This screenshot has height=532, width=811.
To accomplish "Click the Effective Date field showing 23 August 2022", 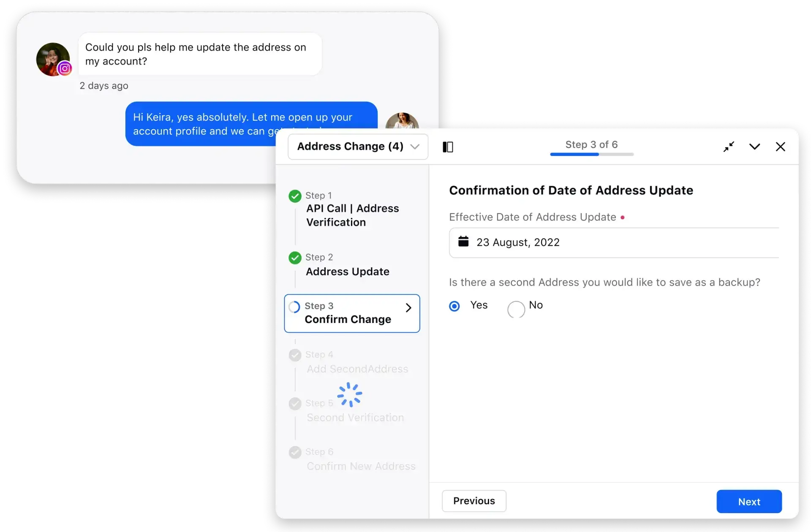I will [549, 242].
